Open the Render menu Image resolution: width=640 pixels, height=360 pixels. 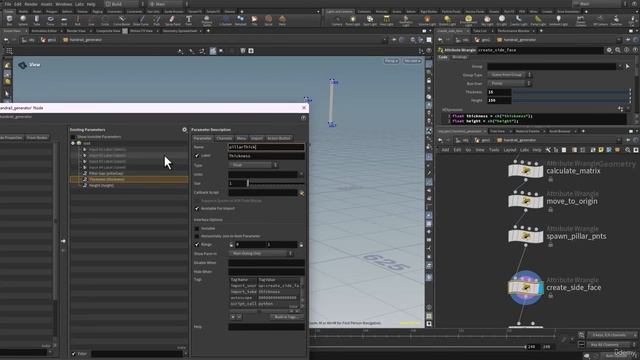[x=31, y=4]
